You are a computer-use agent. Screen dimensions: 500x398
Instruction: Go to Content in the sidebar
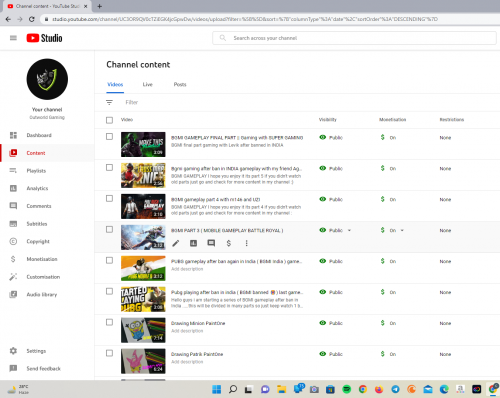(47, 153)
